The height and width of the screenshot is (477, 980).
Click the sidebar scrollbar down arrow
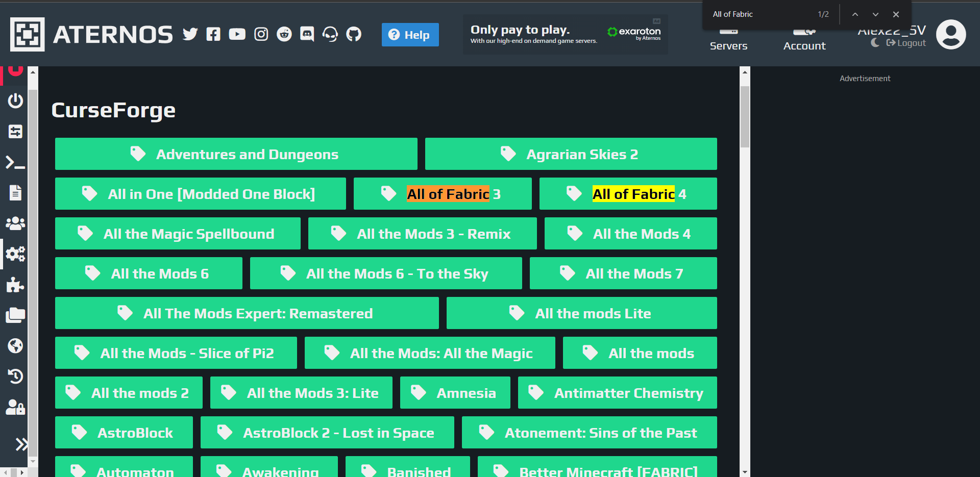33,461
